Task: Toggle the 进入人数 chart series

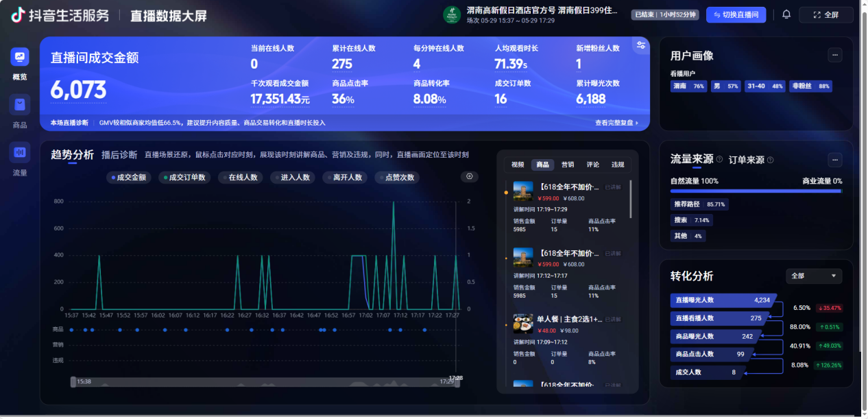Action: (x=293, y=177)
